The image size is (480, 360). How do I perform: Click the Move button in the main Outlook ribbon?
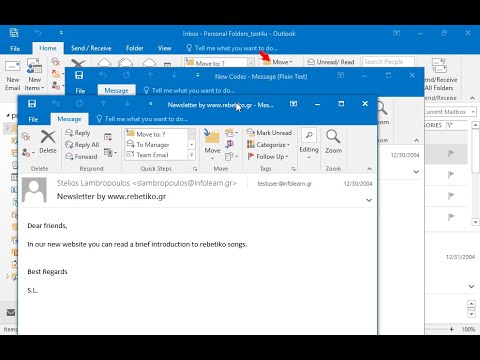tap(278, 62)
